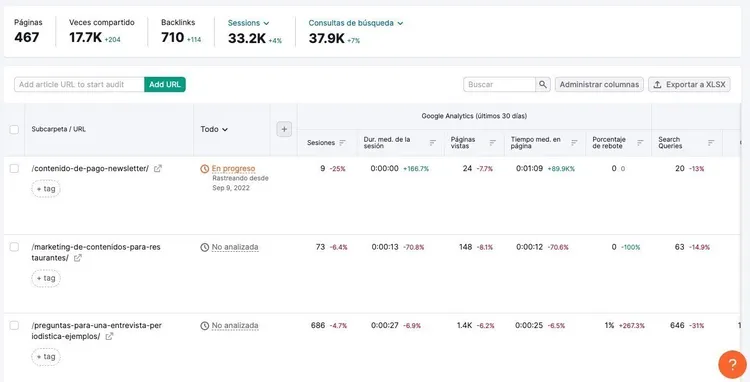Sort by Porcentaje de rebote icon
The height and width of the screenshot is (382, 750).
point(640,142)
